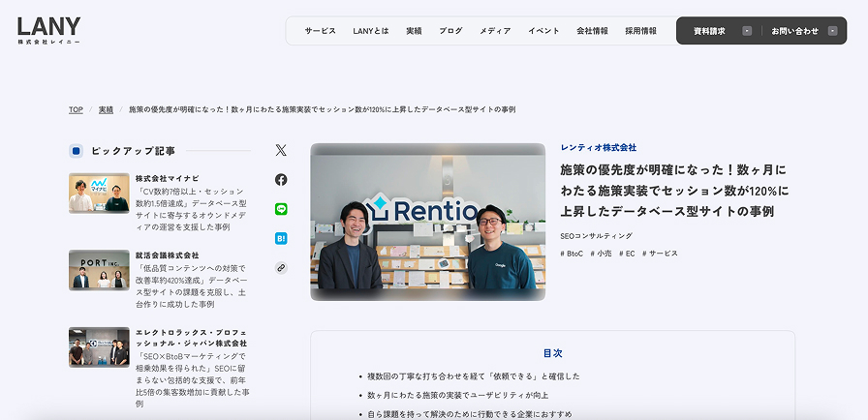
Task: Open 株式会社マイナビ article thumbnail
Action: tap(99, 193)
